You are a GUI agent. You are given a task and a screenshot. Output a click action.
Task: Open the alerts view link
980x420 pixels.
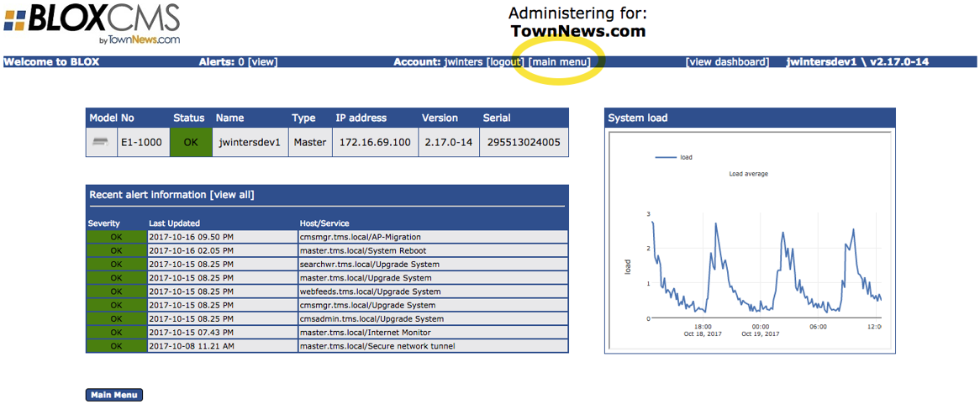pyautogui.click(x=262, y=62)
